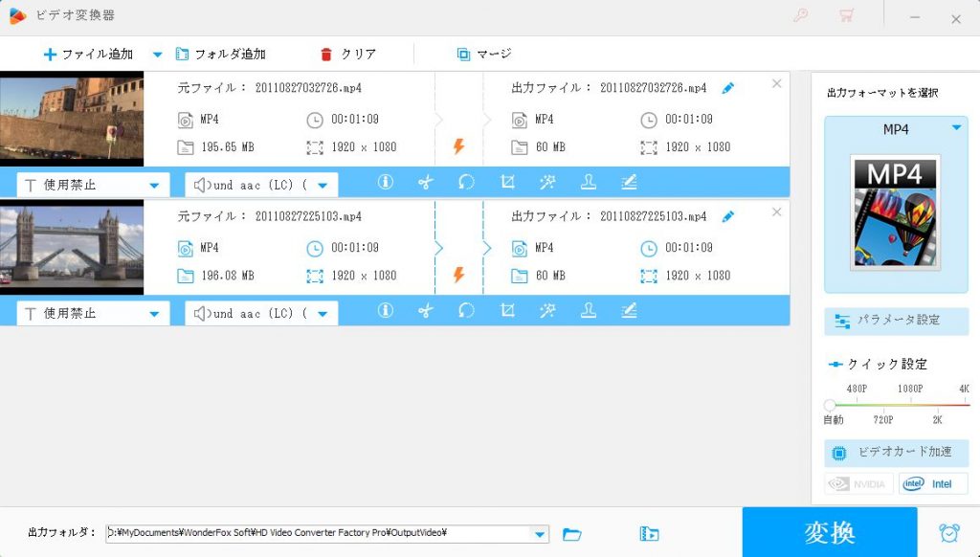
Task: Show file info for the first video
Action: tap(386, 182)
